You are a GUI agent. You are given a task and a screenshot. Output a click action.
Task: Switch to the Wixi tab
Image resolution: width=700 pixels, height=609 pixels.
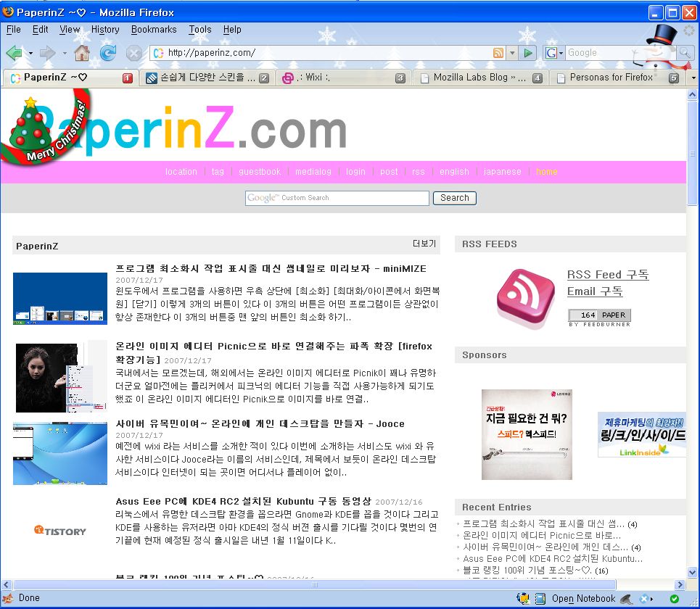click(343, 78)
